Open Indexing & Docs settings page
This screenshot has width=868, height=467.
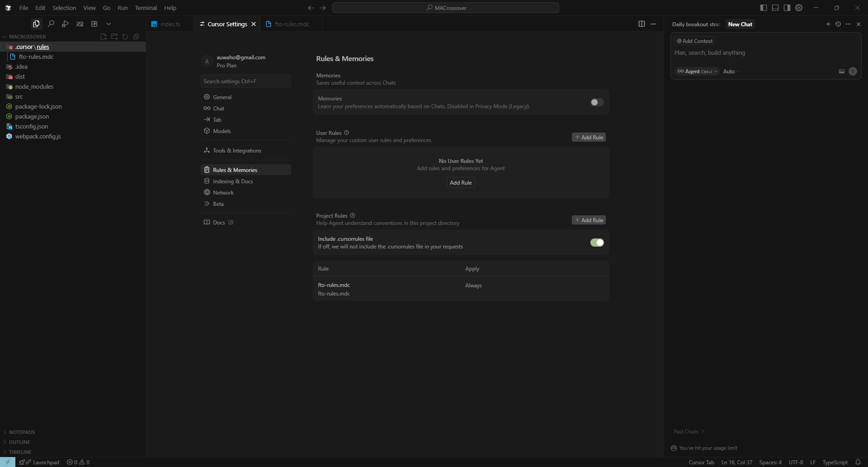coord(233,181)
